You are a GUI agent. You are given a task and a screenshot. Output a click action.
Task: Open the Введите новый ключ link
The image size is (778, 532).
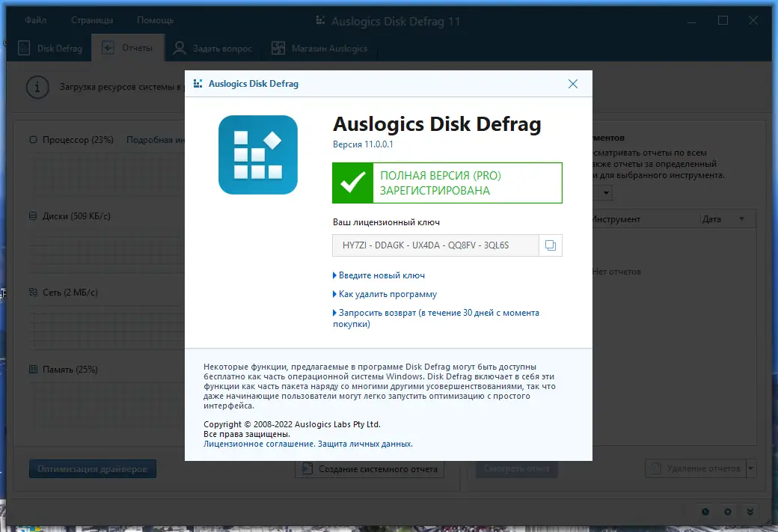click(382, 275)
